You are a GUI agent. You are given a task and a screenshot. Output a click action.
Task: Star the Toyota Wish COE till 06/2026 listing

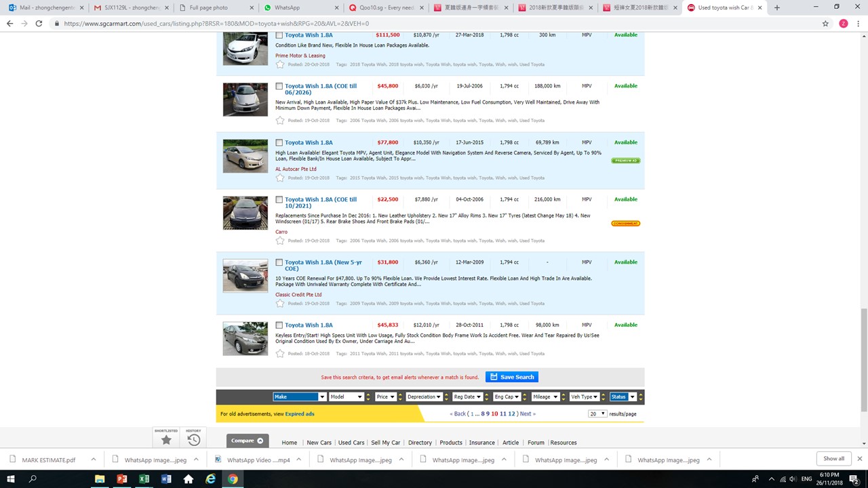(280, 121)
